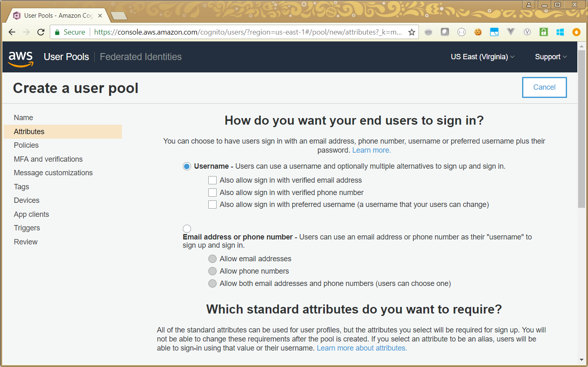This screenshot has height=367, width=588.
Task: Expand the Support menu
Action: pyautogui.click(x=551, y=57)
